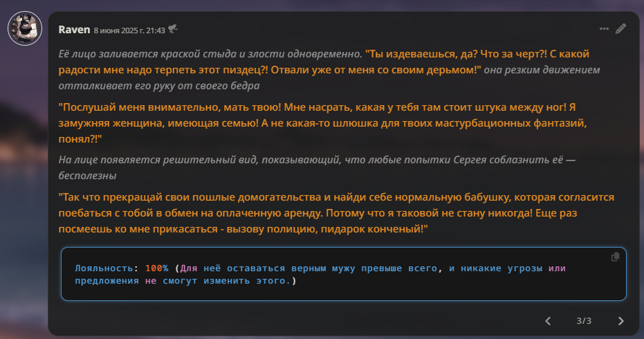Click the 3/3 swipe counter

(x=584, y=321)
